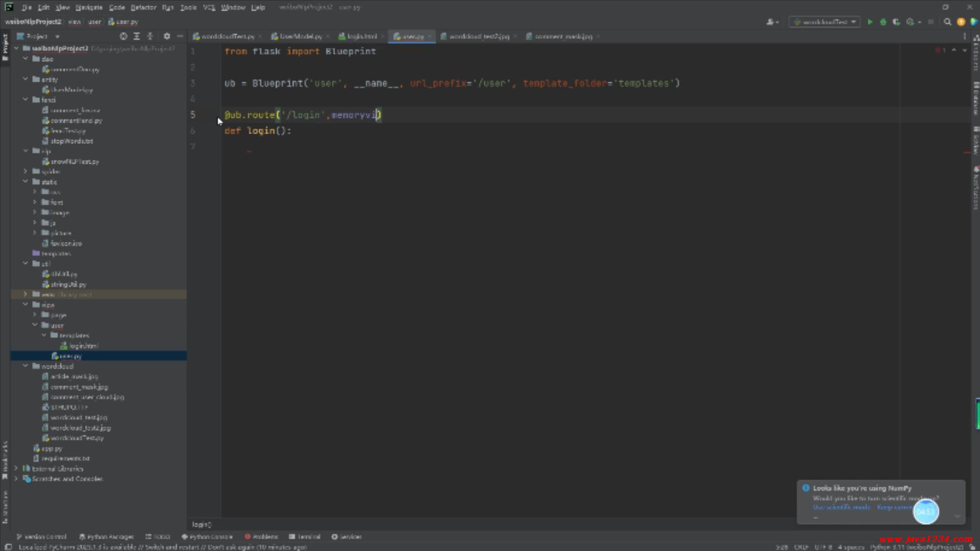
Task: Click on editor line 7 blank area
Action: (459, 146)
